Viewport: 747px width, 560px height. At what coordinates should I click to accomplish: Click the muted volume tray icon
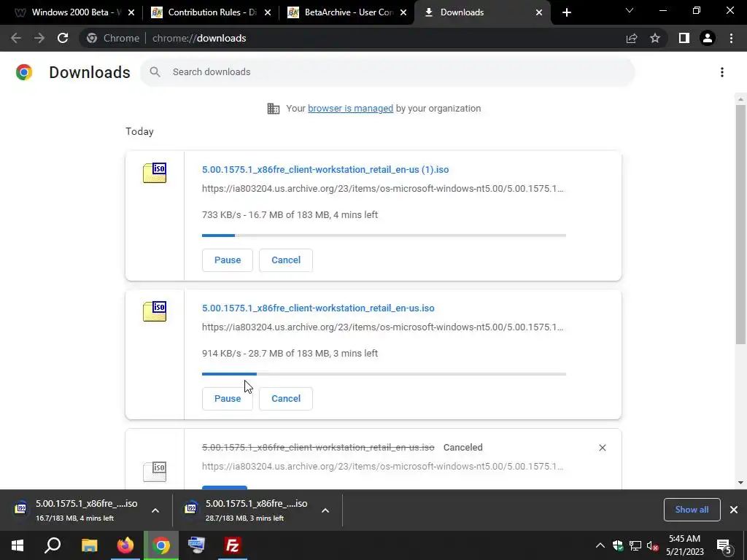(x=652, y=545)
